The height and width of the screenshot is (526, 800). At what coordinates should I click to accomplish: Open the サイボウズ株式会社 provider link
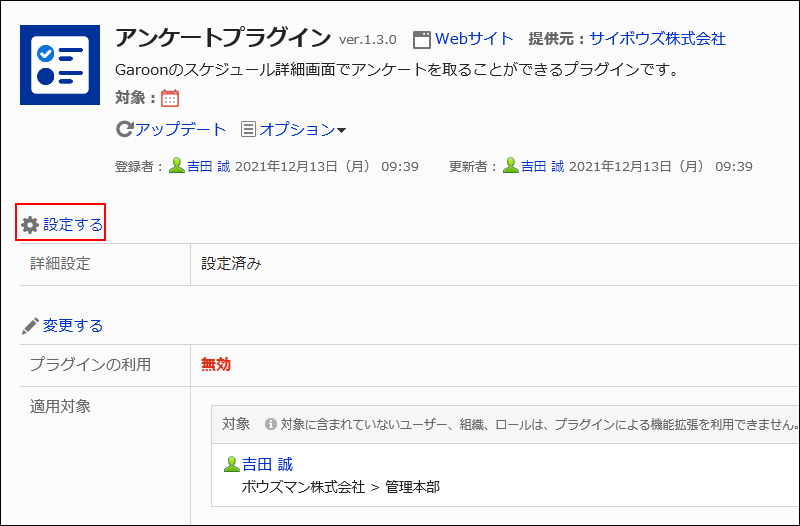pyautogui.click(x=657, y=39)
